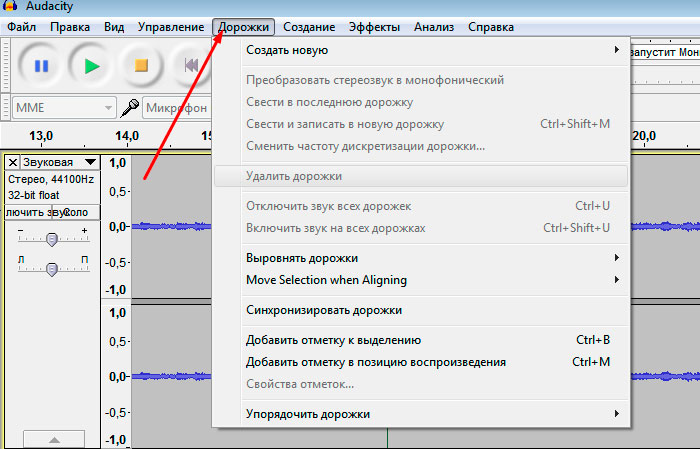
Task: Open the MME audio host dropdown
Action: [64, 108]
